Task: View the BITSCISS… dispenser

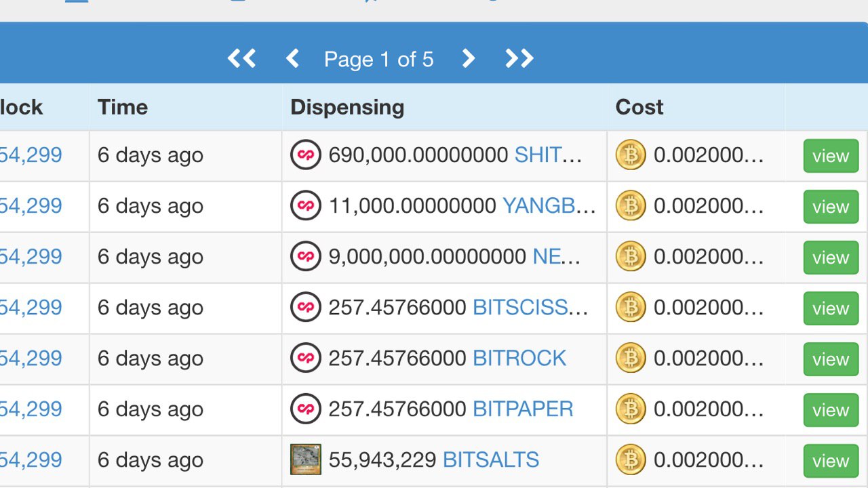Action: click(x=831, y=308)
